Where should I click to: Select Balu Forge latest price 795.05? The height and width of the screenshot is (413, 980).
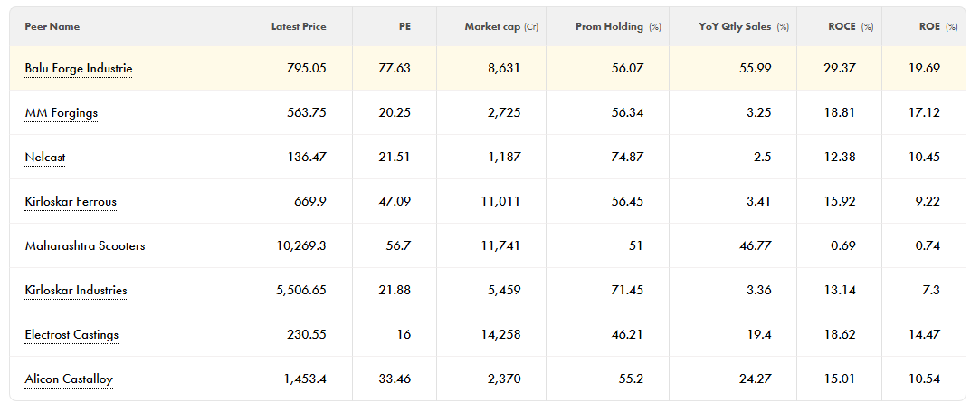(x=307, y=68)
